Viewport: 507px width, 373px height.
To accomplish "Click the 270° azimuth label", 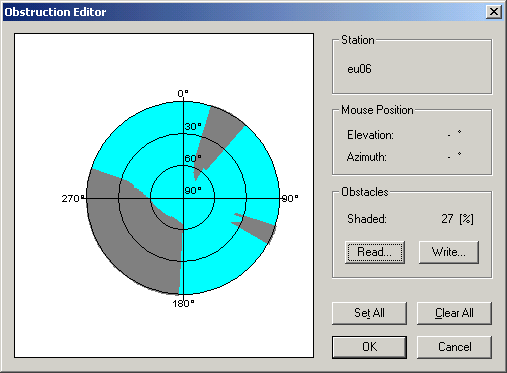I will [73, 199].
